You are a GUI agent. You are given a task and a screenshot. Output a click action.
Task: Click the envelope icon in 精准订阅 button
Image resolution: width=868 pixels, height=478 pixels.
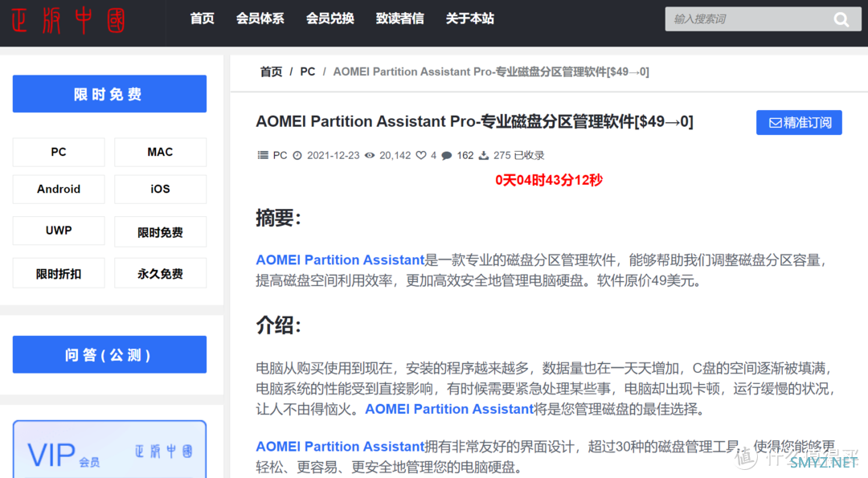[775, 123]
